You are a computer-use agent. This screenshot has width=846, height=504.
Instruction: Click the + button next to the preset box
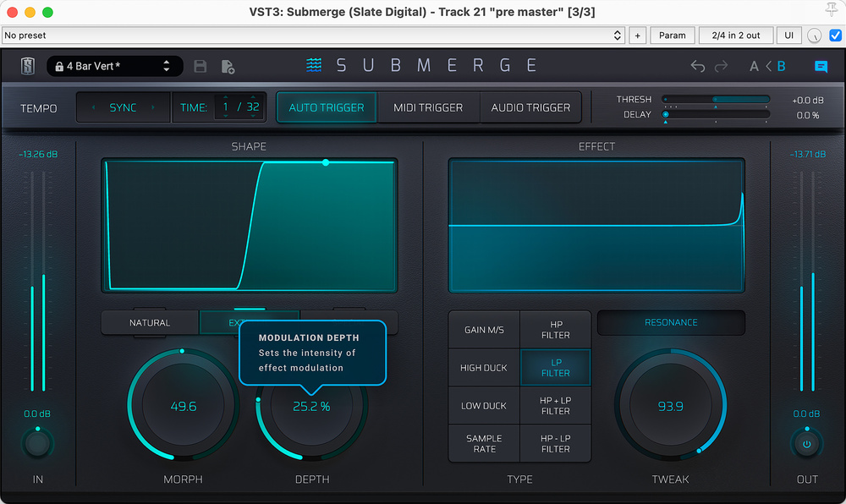[x=637, y=36]
